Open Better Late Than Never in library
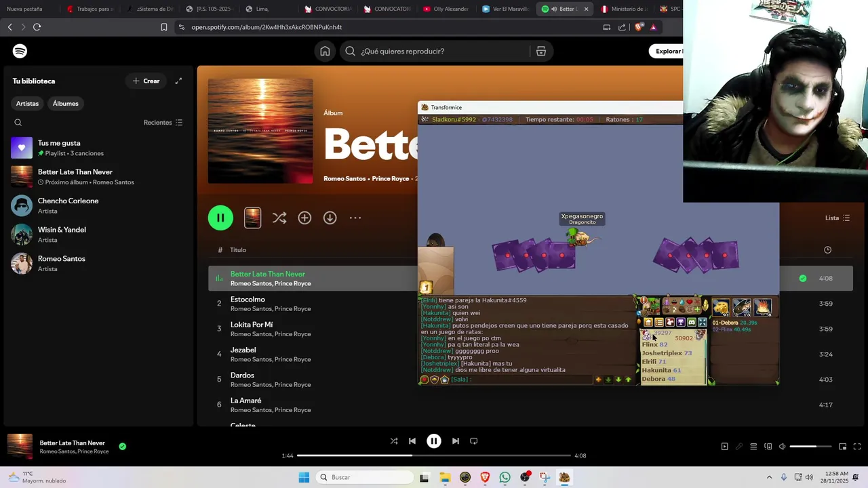The image size is (868, 488). point(98,177)
